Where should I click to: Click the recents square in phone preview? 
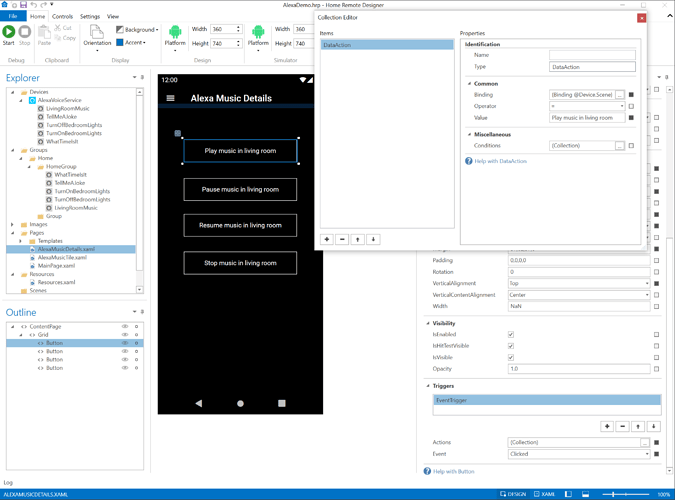tap(282, 403)
